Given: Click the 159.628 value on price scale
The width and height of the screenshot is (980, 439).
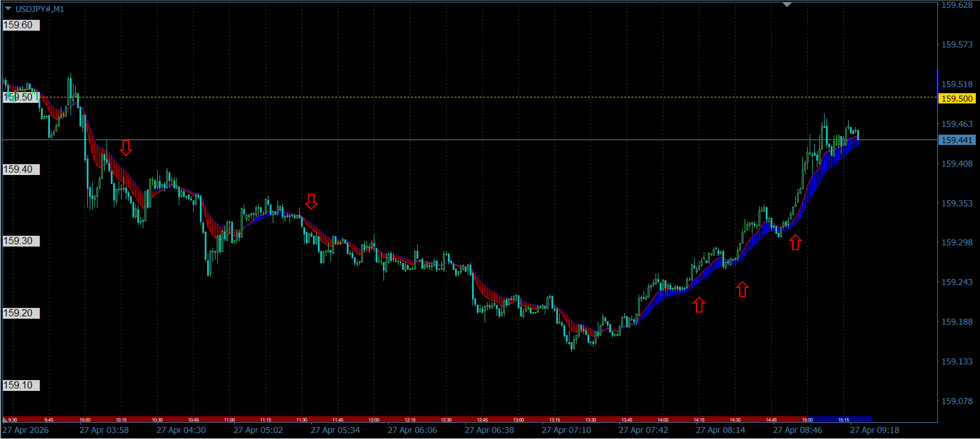Looking at the screenshot, I should [957, 5].
